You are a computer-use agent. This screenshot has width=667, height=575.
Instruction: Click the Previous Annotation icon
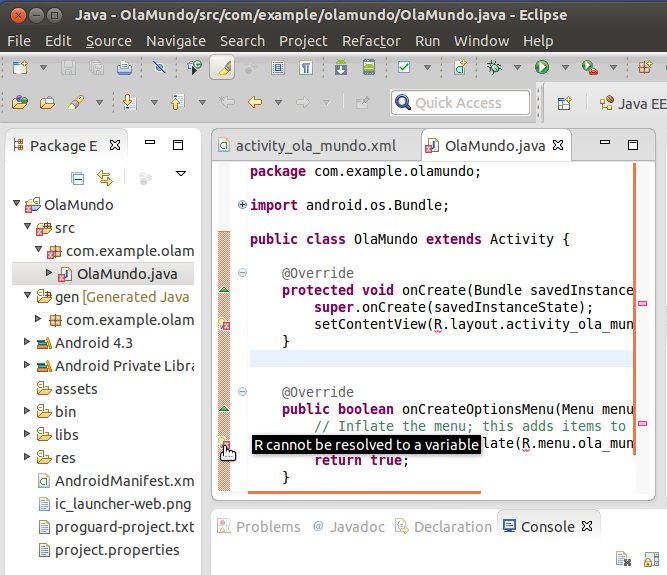(x=177, y=102)
